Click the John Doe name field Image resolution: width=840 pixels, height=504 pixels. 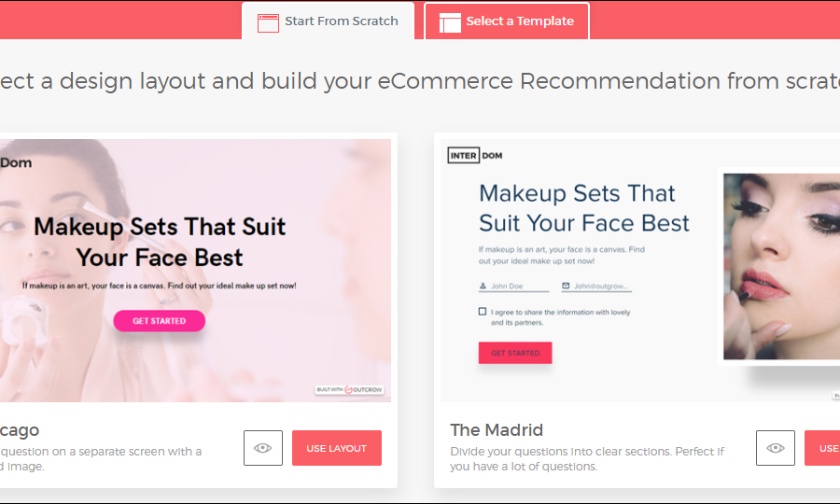[x=513, y=286]
